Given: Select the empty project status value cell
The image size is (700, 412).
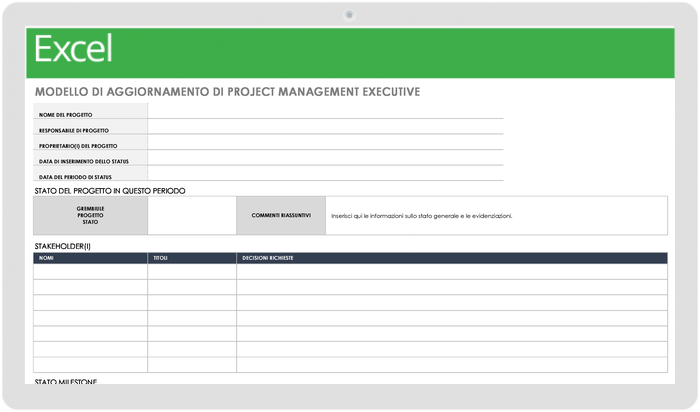Looking at the screenshot, I should [x=192, y=215].
